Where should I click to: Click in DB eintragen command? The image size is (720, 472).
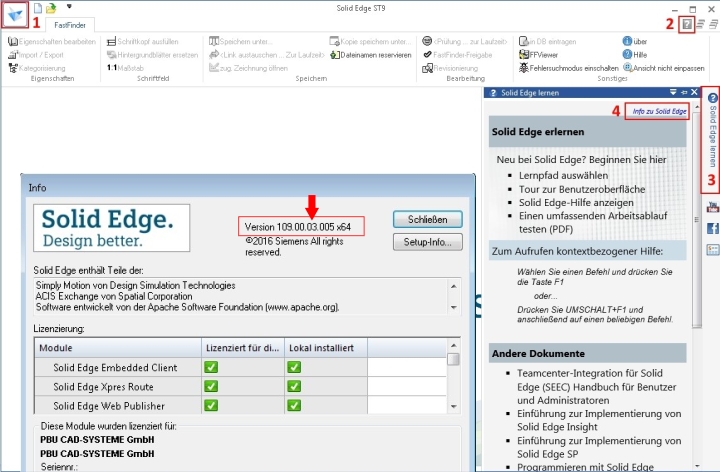click(547, 41)
